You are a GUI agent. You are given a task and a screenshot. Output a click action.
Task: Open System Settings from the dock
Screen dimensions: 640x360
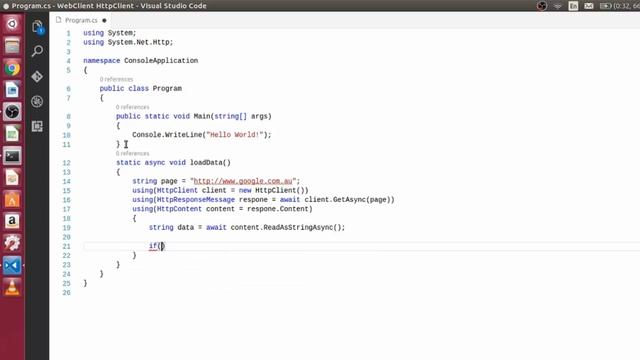[x=12, y=243]
